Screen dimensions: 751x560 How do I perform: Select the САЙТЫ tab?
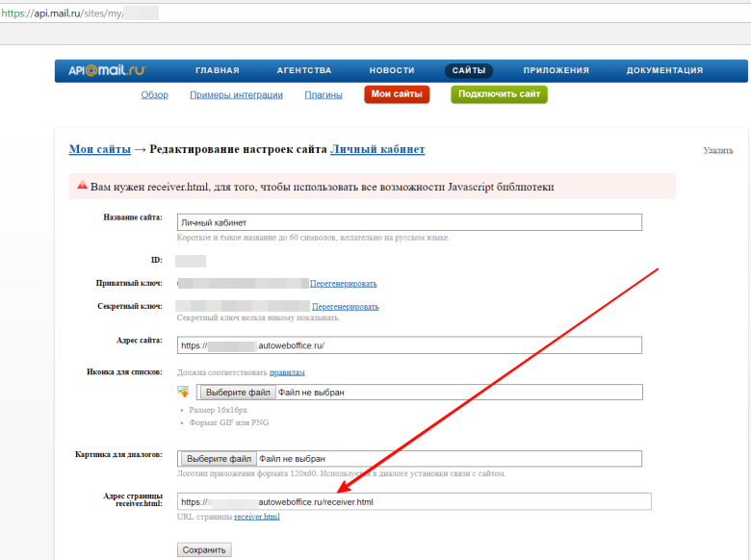tap(469, 71)
